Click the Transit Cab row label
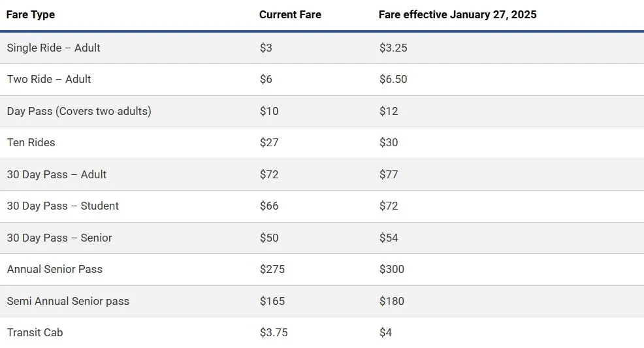The image size is (644, 348). (x=35, y=332)
